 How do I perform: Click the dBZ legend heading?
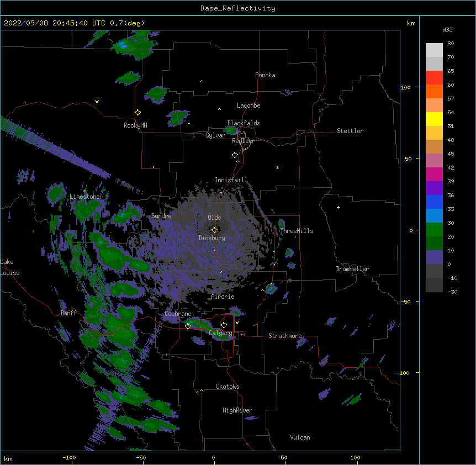[x=447, y=29]
